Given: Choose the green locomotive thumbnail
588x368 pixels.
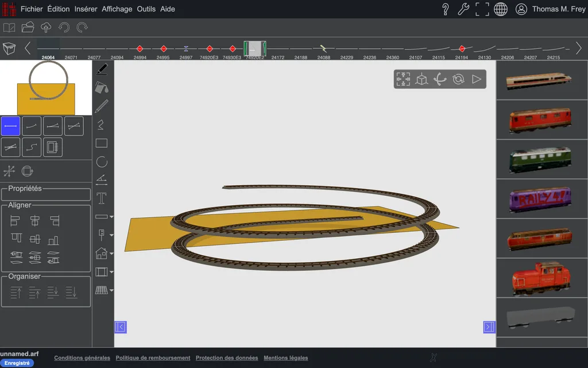Looking at the screenshot, I should click(540, 159).
